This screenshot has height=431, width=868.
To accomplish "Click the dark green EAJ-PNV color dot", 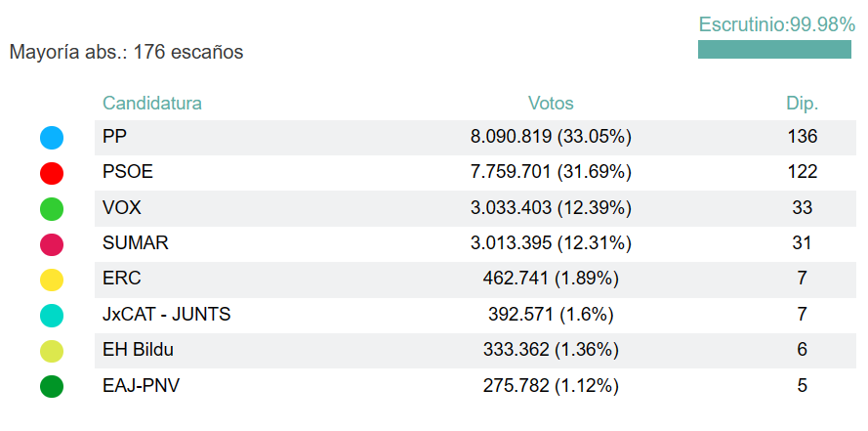I will tap(52, 386).
